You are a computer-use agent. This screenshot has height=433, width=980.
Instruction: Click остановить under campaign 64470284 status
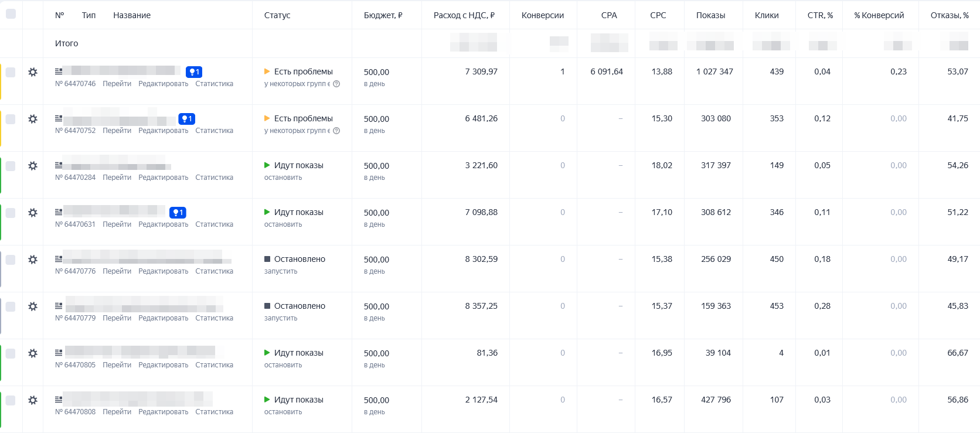(283, 178)
